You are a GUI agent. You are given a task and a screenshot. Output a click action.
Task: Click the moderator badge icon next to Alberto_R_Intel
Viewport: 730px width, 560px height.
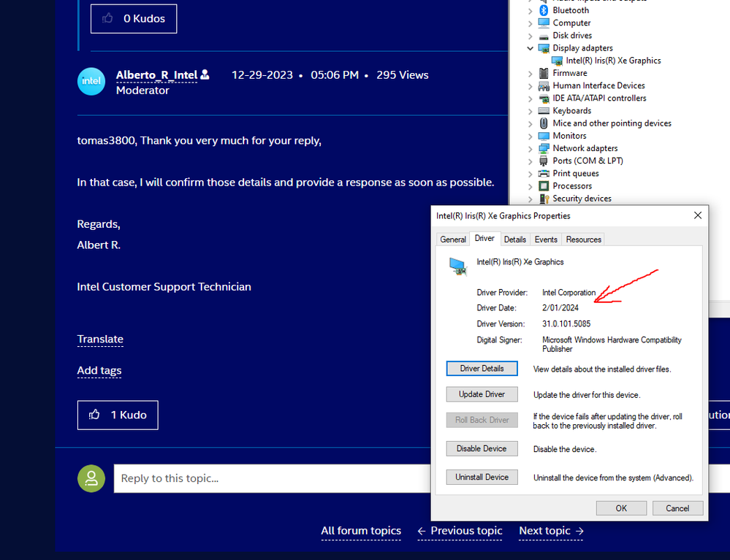coord(205,74)
